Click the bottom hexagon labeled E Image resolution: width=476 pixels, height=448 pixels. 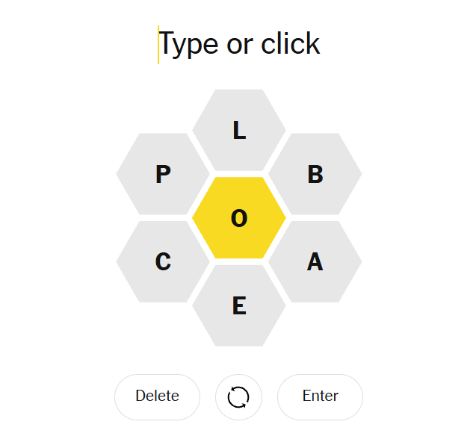coord(238,306)
